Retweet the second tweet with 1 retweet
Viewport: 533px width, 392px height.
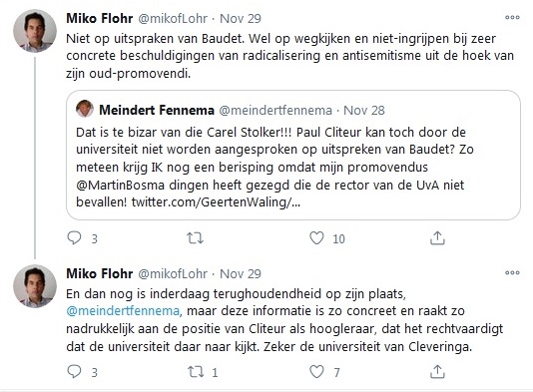coord(196,372)
